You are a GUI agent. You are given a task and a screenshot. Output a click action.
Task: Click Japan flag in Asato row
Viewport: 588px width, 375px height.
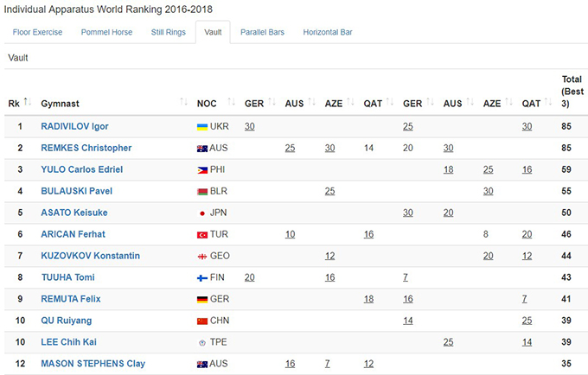pyautogui.click(x=202, y=213)
